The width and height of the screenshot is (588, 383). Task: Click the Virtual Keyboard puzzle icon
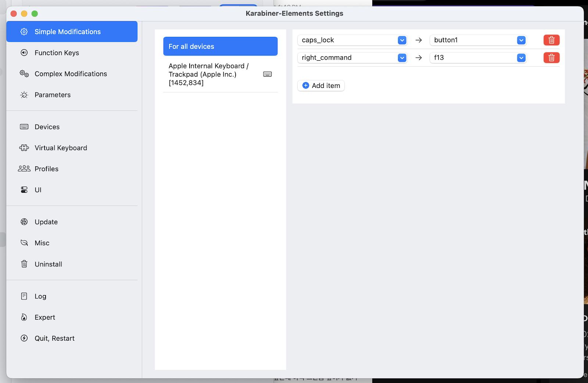tap(24, 148)
